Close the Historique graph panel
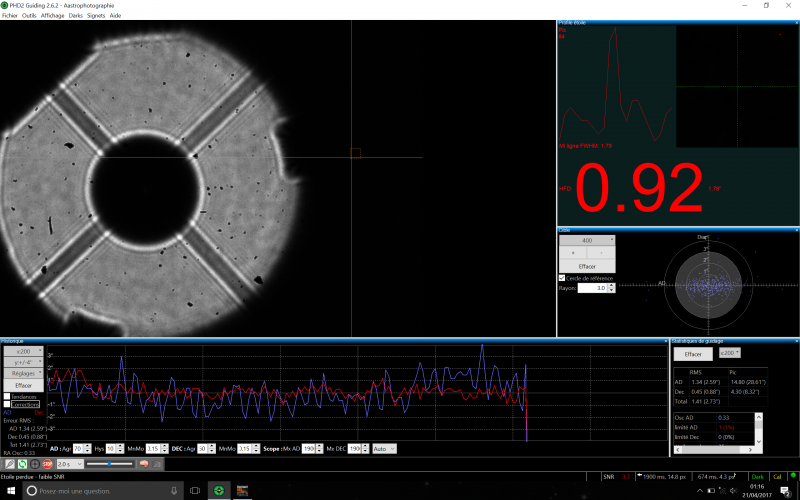This screenshot has width=800, height=500. pyautogui.click(x=666, y=341)
